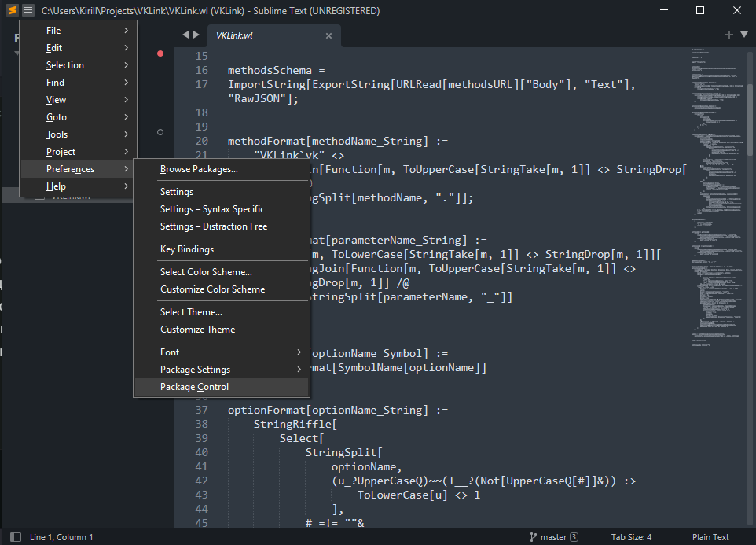
Task: Click line number 45 in gutter
Action: (201, 523)
